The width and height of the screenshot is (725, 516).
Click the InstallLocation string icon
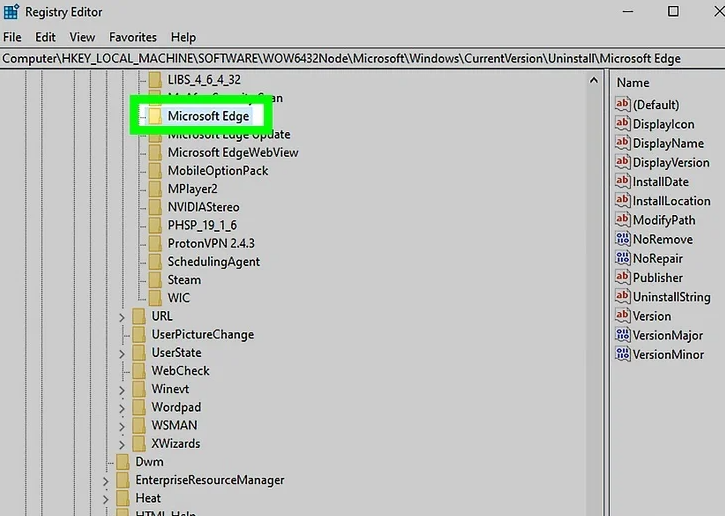click(623, 201)
